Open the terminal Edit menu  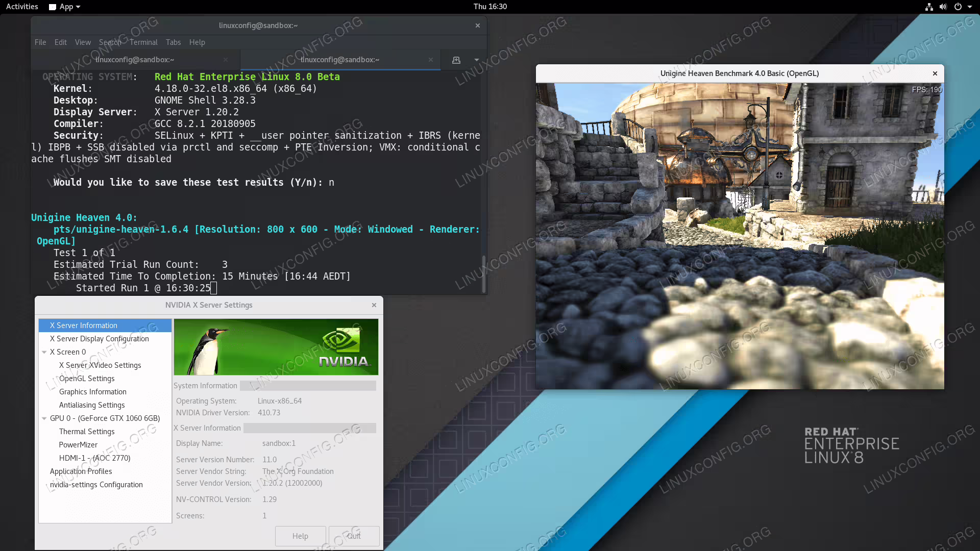click(61, 42)
